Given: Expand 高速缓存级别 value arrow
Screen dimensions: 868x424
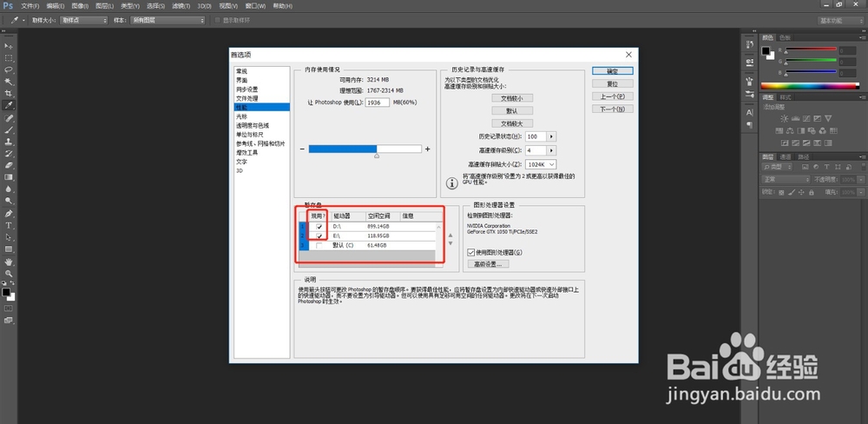Looking at the screenshot, I should (x=552, y=151).
